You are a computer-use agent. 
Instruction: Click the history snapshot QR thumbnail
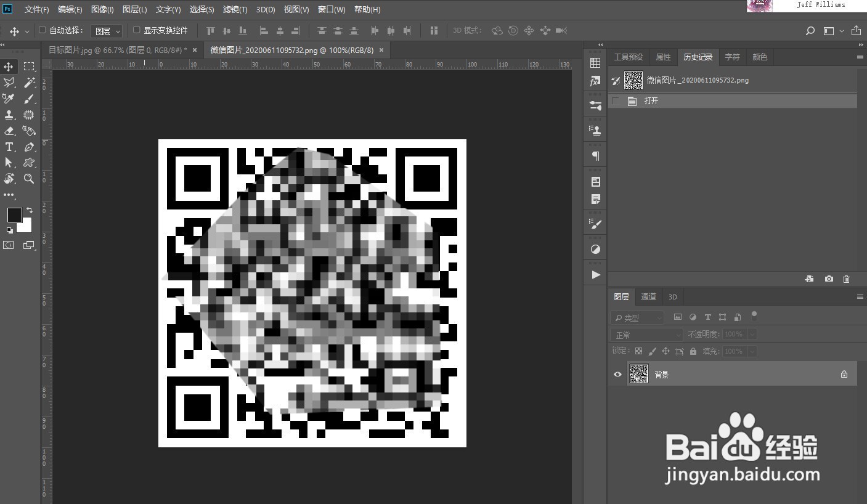[633, 81]
